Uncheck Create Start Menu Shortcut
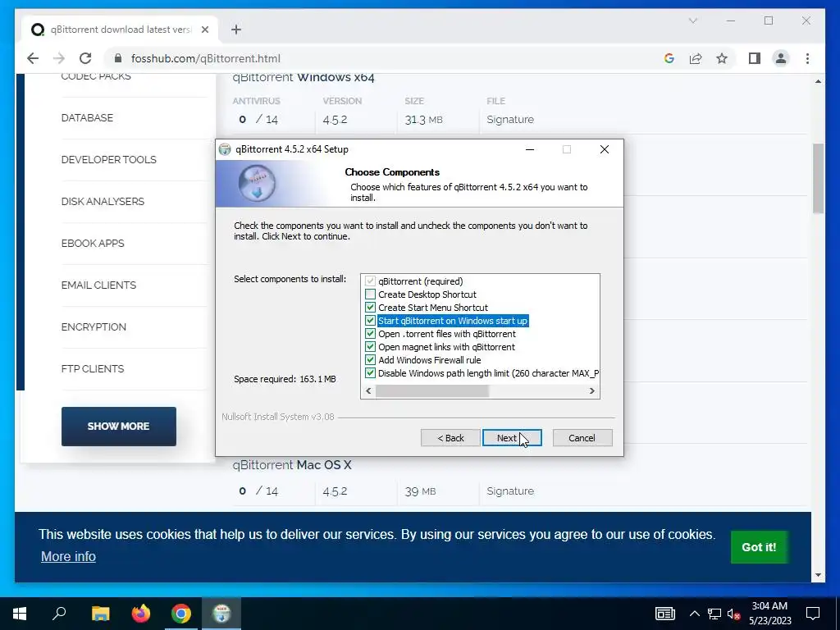The width and height of the screenshot is (840, 630). click(370, 308)
